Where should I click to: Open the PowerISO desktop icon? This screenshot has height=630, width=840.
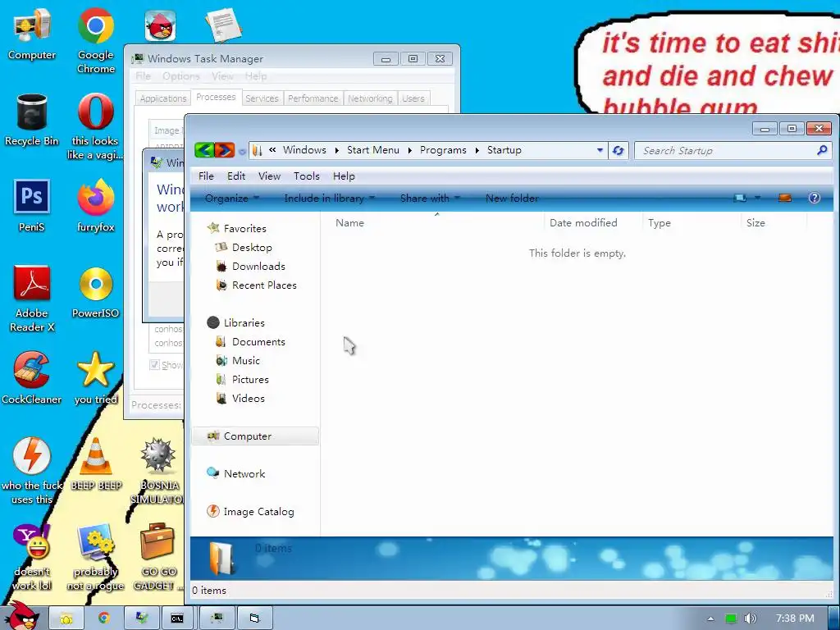point(95,292)
